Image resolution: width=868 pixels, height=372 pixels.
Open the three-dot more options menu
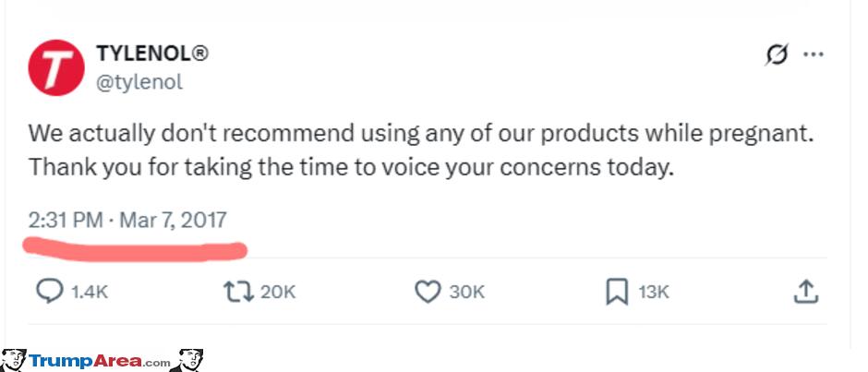813,54
